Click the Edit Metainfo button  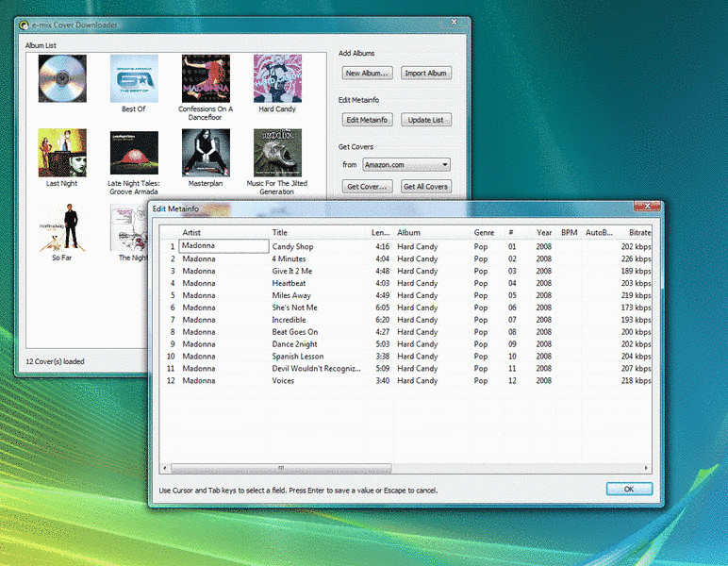[x=367, y=120]
